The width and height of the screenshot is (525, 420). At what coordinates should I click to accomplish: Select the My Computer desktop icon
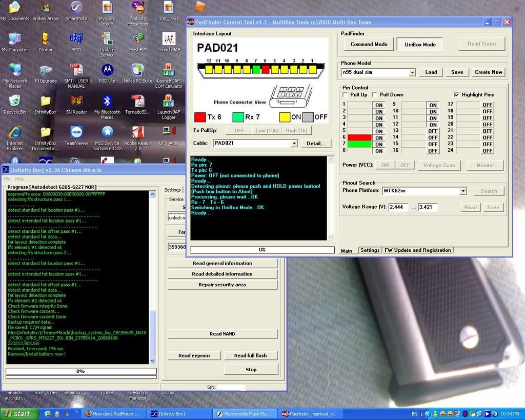point(15,42)
